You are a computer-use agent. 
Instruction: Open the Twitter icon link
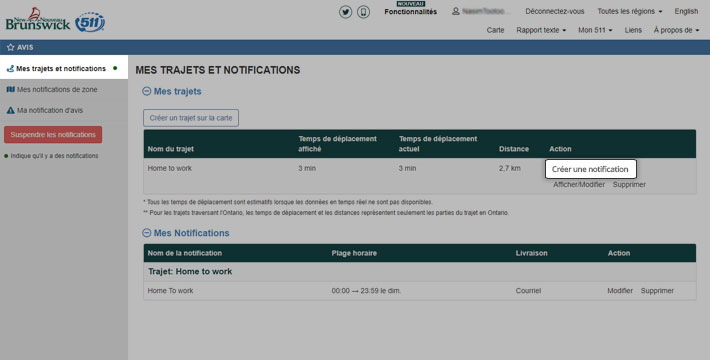click(x=345, y=12)
